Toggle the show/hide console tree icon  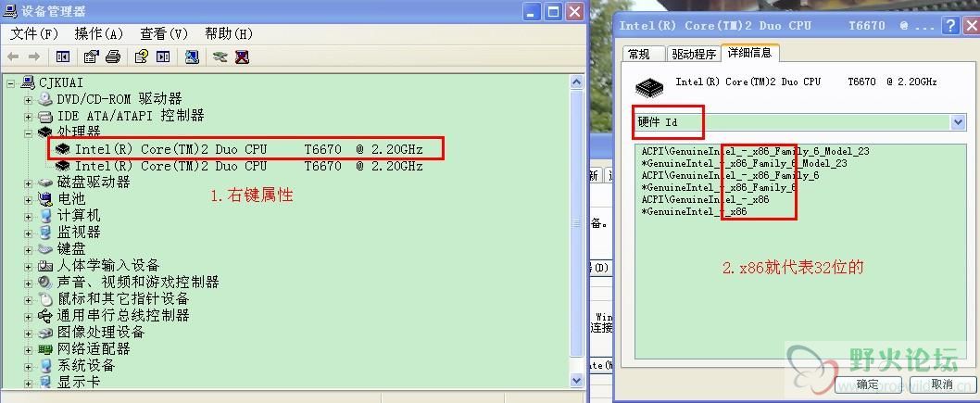[x=62, y=57]
